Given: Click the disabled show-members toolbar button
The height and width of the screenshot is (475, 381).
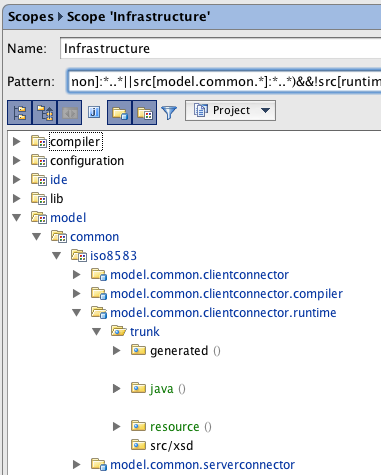Looking at the screenshot, I should tap(70, 113).
